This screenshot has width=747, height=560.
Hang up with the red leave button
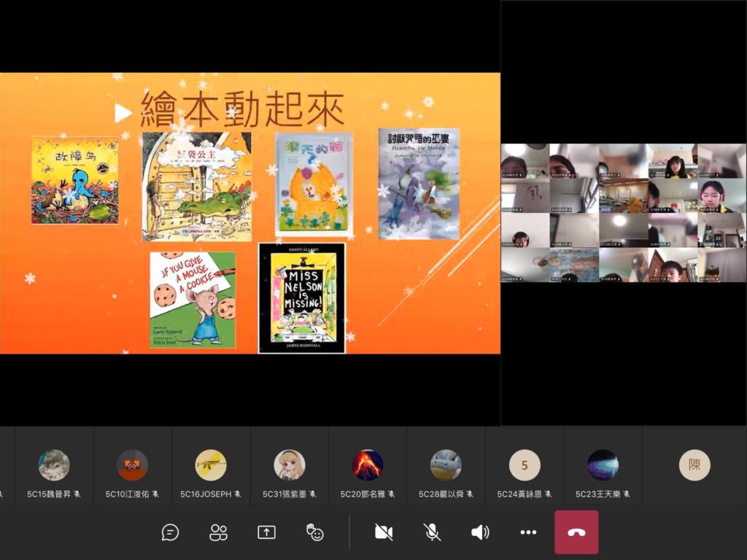pos(576,532)
